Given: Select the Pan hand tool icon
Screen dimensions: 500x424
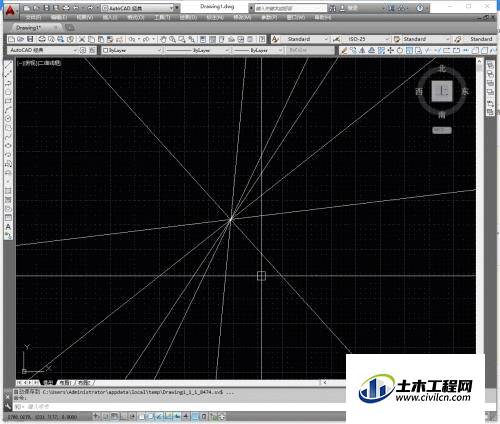Looking at the screenshot, I should (x=163, y=39).
